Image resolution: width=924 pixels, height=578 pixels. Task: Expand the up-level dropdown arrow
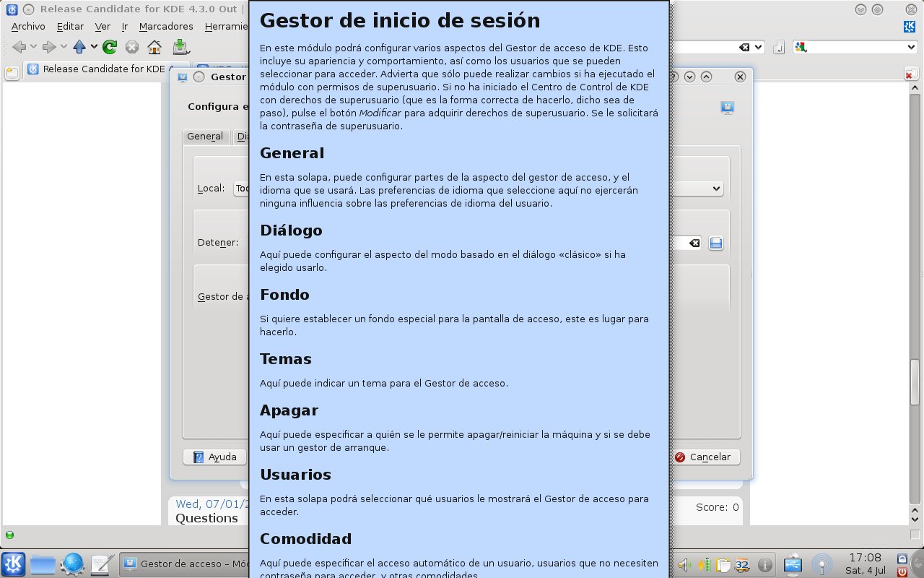pos(94,47)
